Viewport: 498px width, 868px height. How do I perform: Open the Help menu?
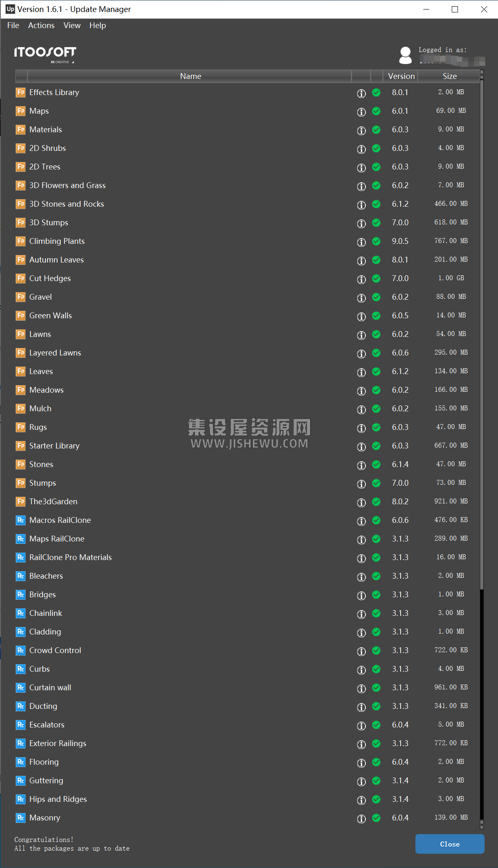pyautogui.click(x=97, y=25)
